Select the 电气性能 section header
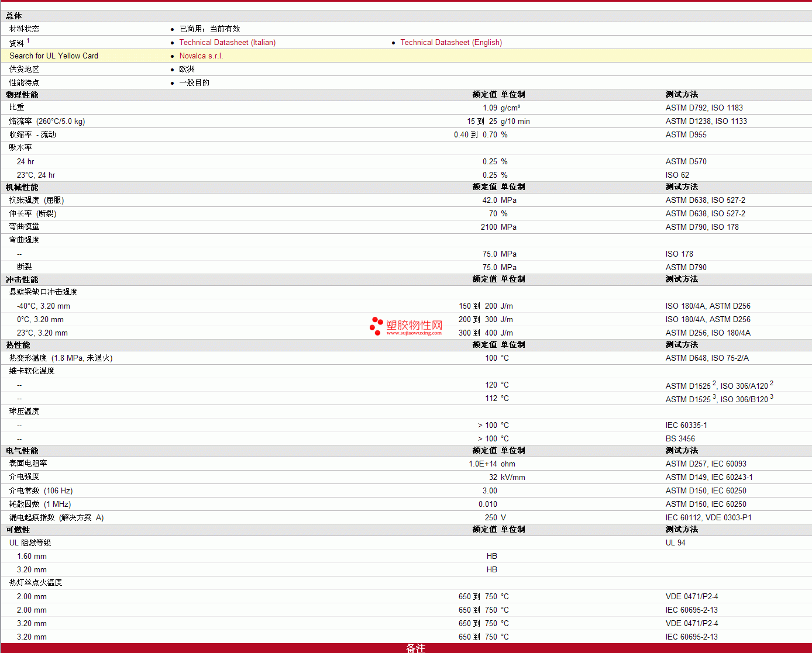Image resolution: width=812 pixels, height=653 pixels. pyautogui.click(x=22, y=451)
